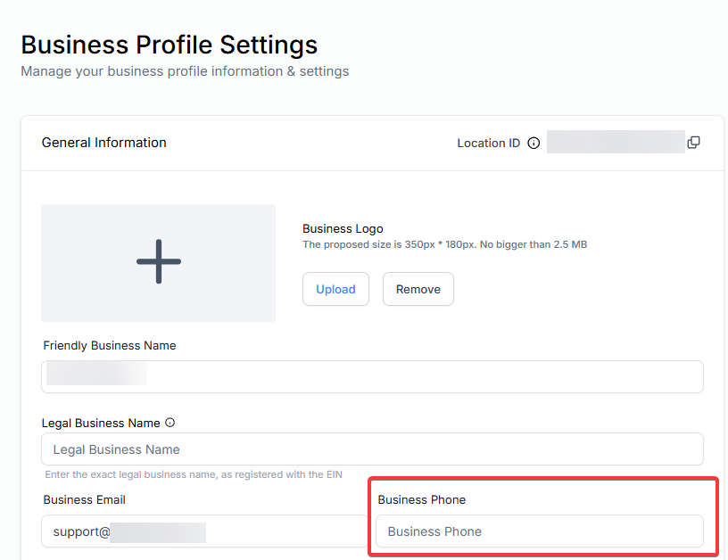Click the Location ID info icon
728x560 pixels.
tap(534, 143)
